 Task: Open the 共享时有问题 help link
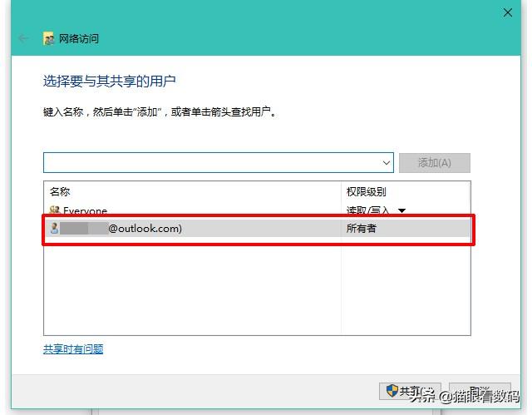73,348
